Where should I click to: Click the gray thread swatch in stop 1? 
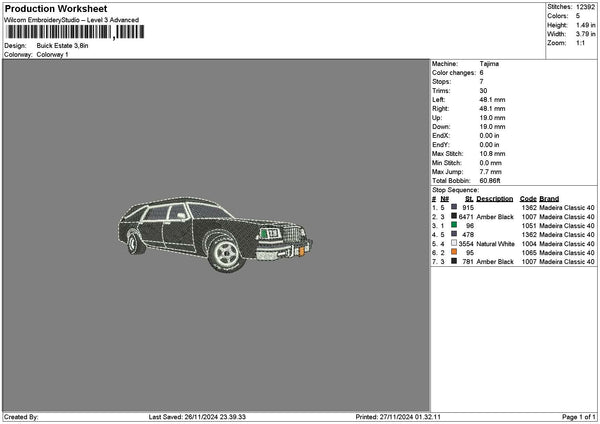click(x=454, y=207)
